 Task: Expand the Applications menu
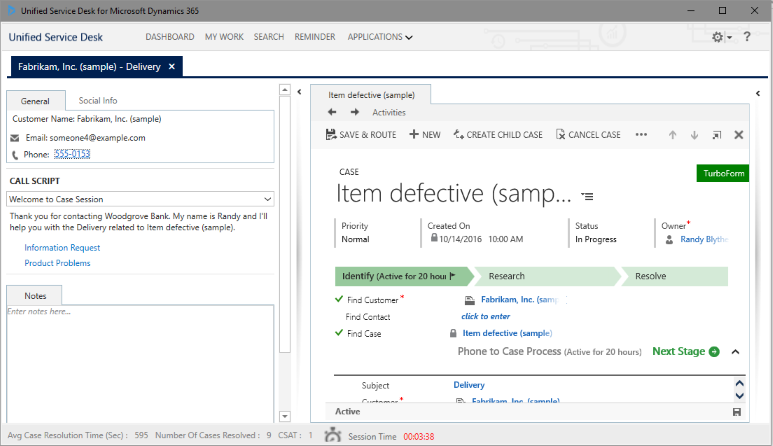coord(380,37)
